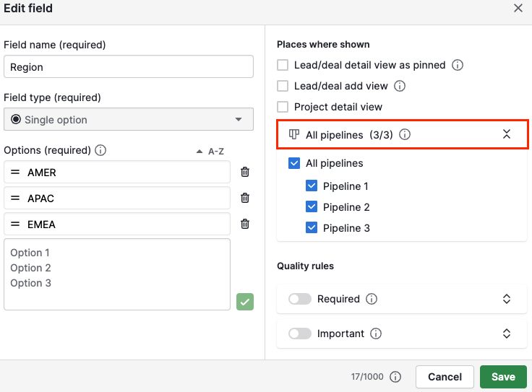The image size is (532, 392).
Task: Sort options using the A-Z control
Action: coord(210,152)
